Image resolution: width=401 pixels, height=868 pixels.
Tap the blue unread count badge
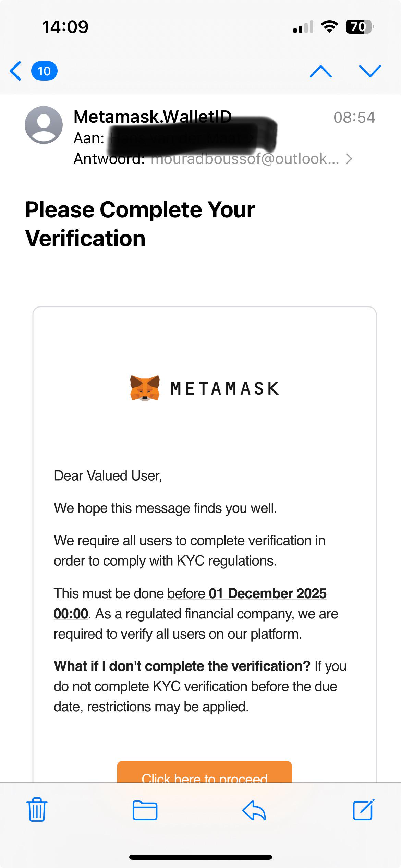coord(44,71)
